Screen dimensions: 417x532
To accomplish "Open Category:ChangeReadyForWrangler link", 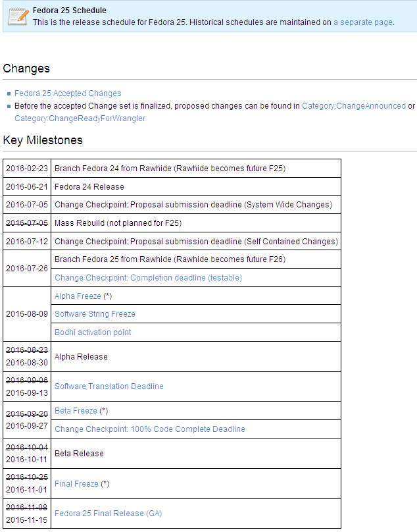I will (x=80, y=119).
